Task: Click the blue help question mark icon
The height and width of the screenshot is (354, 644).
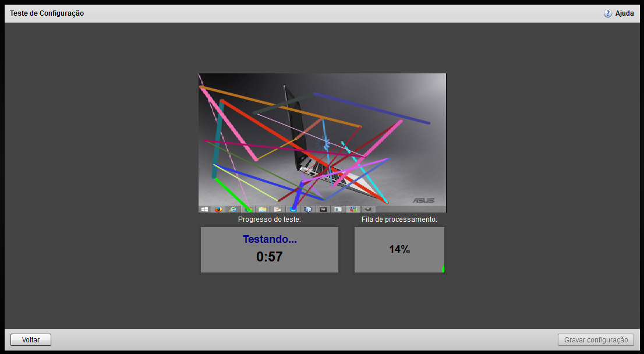Action: 608,13
